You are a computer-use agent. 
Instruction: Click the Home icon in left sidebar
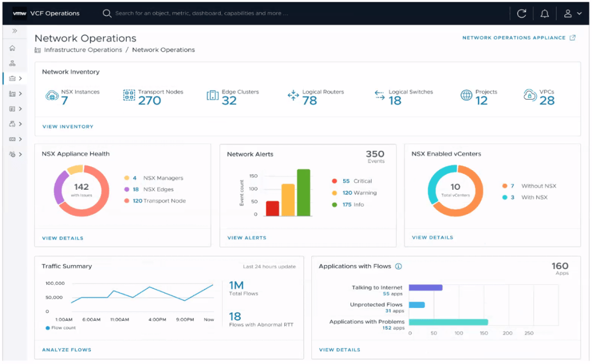coord(12,48)
